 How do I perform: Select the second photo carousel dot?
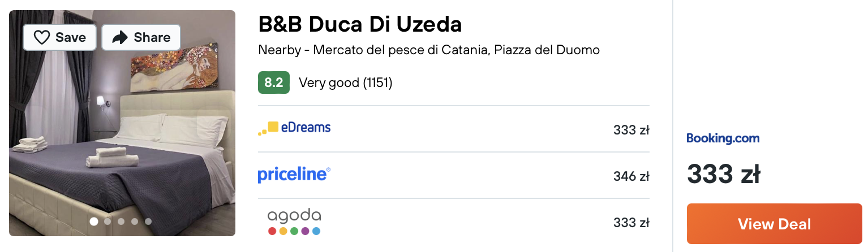[108, 221]
